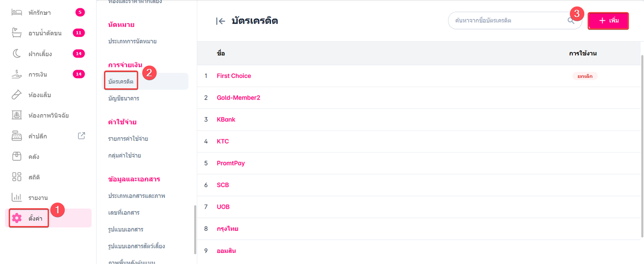Click the settings submenu vertical scrollbar

coord(195,229)
